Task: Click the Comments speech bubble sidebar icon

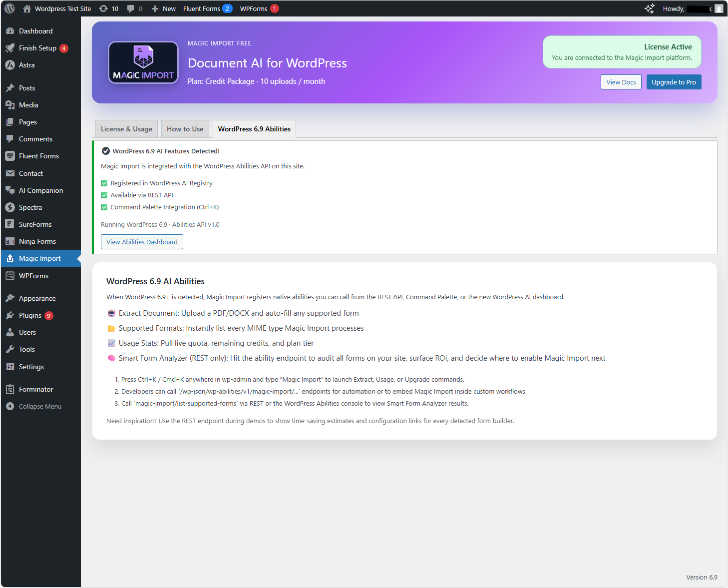Action: [x=10, y=139]
